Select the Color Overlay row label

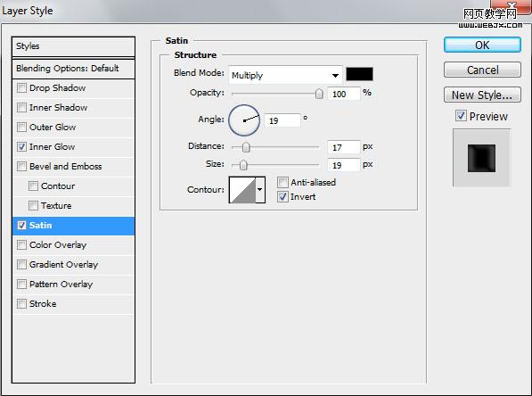click(x=58, y=245)
